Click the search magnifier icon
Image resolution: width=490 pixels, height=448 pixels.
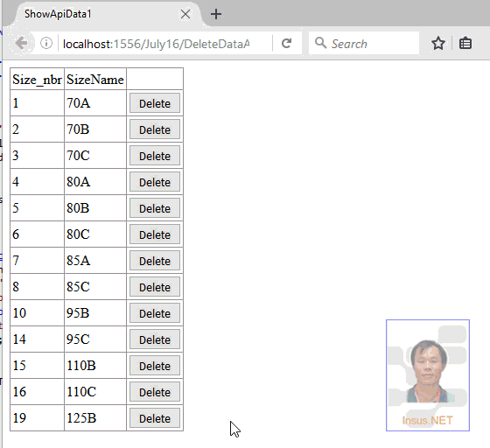pos(320,43)
